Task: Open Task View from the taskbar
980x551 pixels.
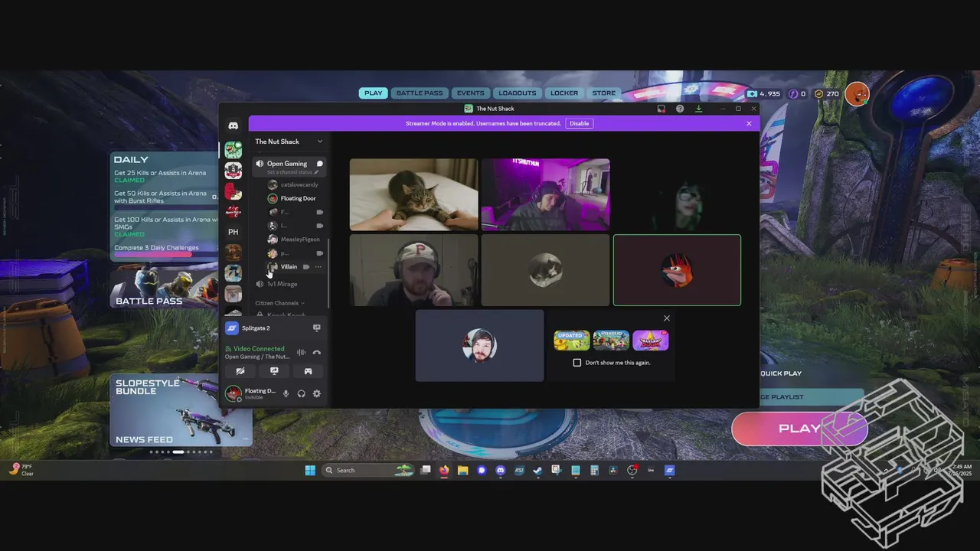Action: (x=426, y=470)
